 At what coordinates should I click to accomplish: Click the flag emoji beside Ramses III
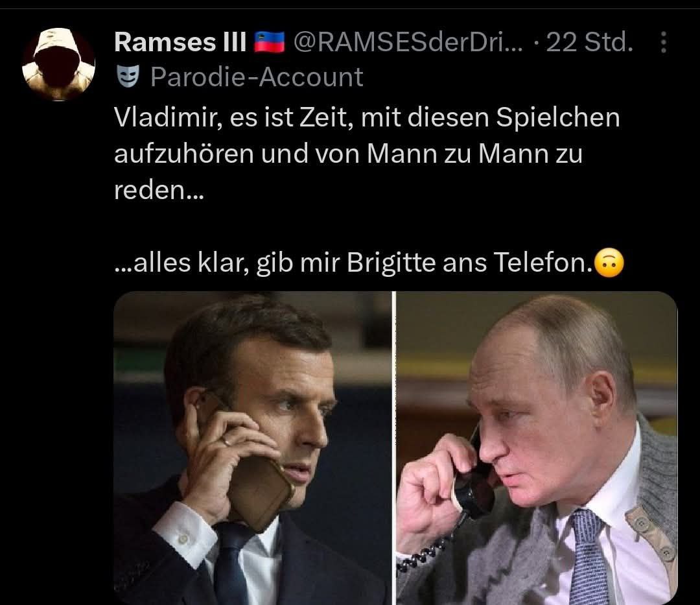(x=269, y=42)
